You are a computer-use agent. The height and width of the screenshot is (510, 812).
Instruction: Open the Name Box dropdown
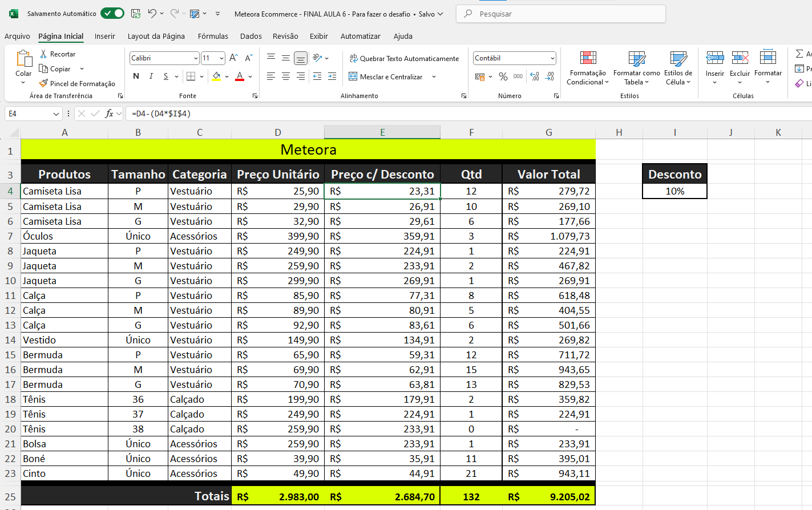pos(56,114)
